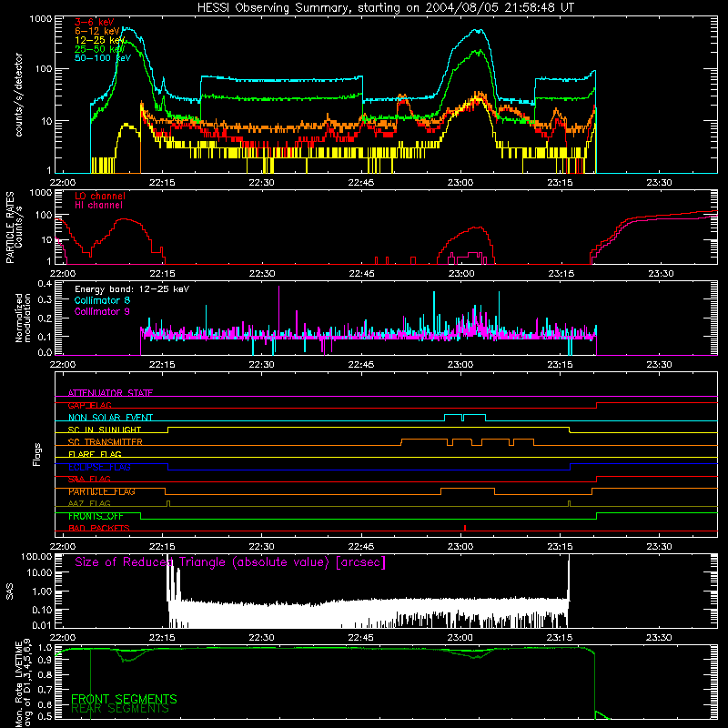Select the 3-6 keV legend label
728x728 pixels.
pos(95,22)
